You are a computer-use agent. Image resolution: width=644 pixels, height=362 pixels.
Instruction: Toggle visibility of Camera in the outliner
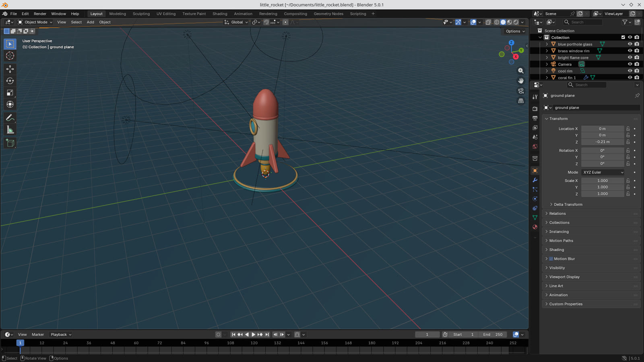point(630,64)
